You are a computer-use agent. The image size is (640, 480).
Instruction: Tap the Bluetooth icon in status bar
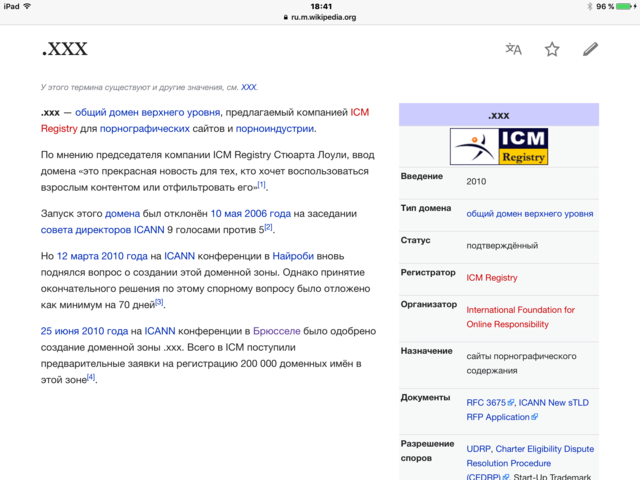(589, 6)
